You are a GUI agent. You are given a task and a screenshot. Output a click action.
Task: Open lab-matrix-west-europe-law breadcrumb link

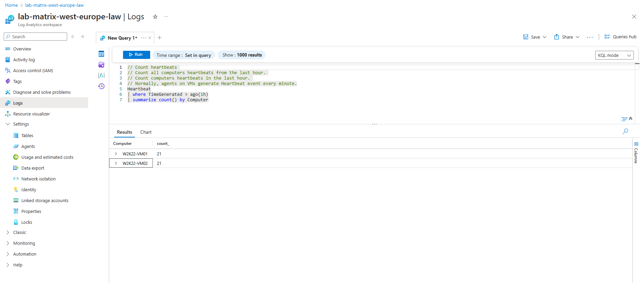(x=54, y=5)
